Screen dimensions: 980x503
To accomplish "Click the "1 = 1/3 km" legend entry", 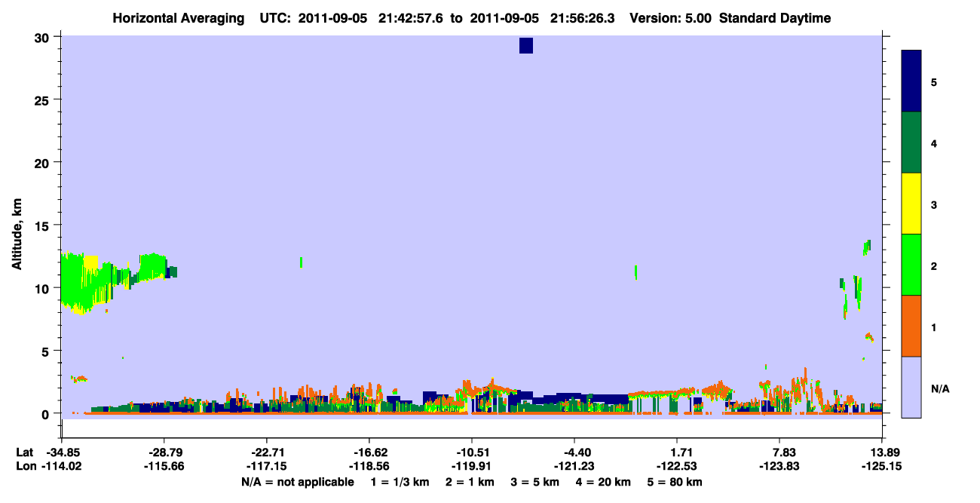I will (401, 482).
